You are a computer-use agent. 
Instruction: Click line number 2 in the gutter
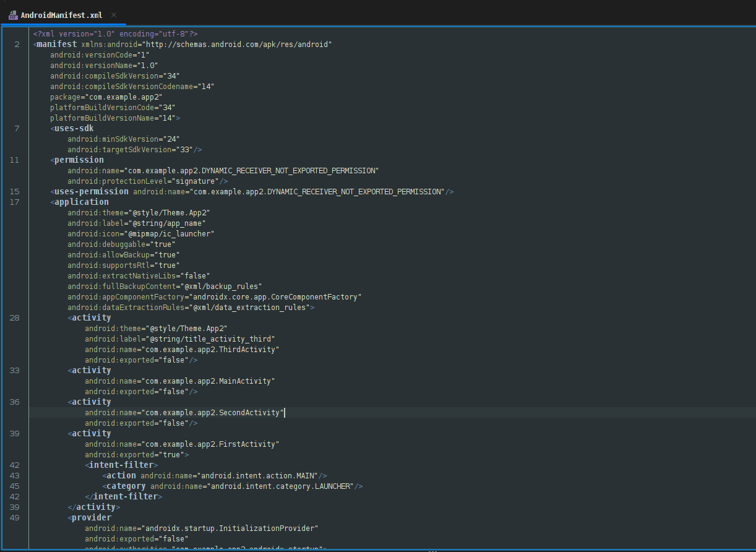tap(17, 45)
